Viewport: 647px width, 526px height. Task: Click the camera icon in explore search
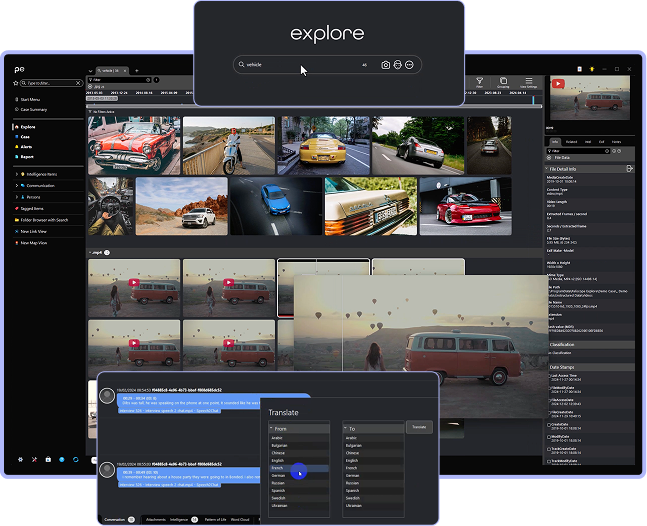click(x=386, y=65)
